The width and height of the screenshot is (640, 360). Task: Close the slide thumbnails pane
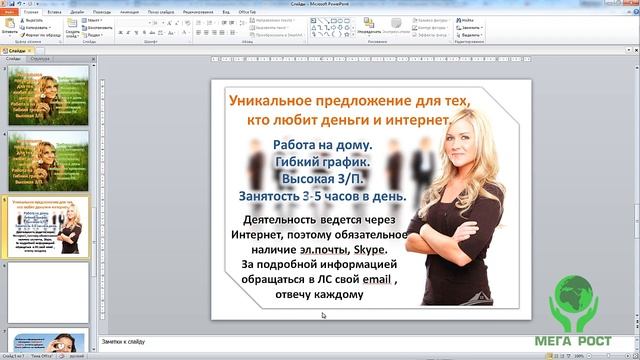pyautogui.click(x=93, y=59)
